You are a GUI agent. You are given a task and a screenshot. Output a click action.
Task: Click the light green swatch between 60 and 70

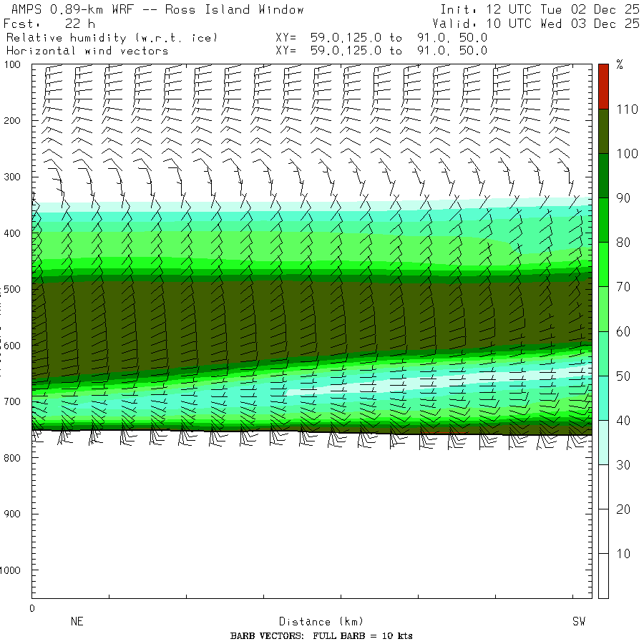point(603,309)
